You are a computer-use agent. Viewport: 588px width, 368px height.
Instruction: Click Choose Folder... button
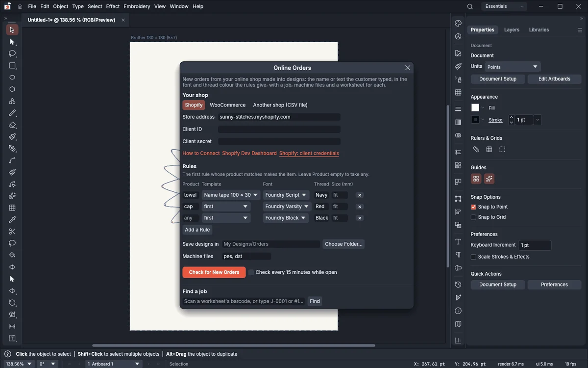tap(343, 244)
